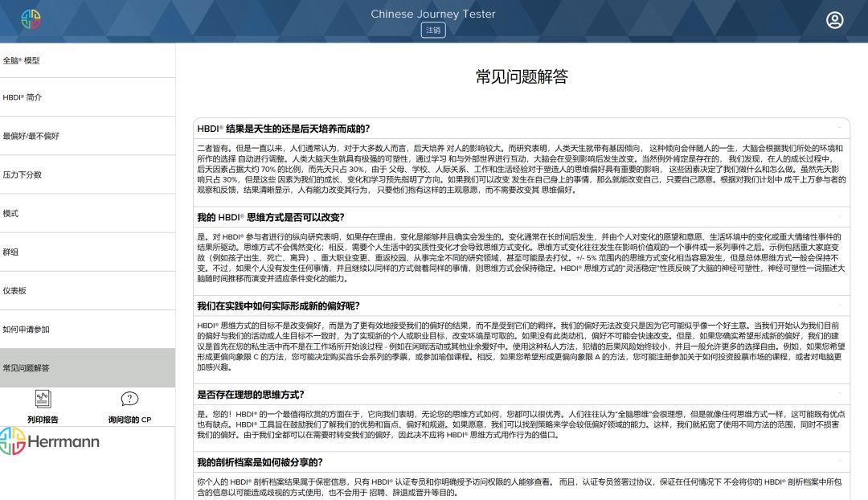Open the 仪表板 dashboard item

click(88, 291)
